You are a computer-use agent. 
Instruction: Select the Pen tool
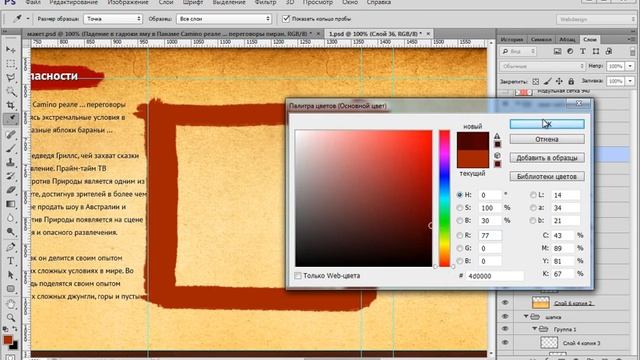click(x=11, y=247)
